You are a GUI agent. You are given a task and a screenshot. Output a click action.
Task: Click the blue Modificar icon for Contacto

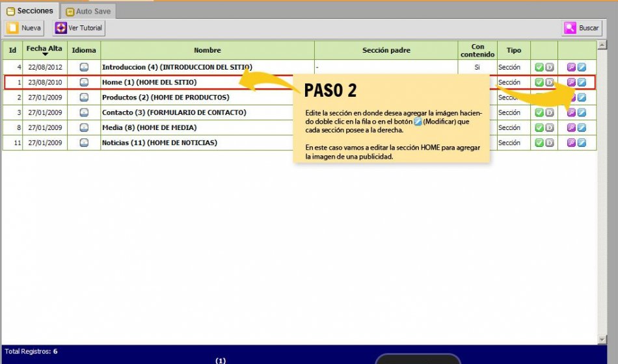point(582,112)
